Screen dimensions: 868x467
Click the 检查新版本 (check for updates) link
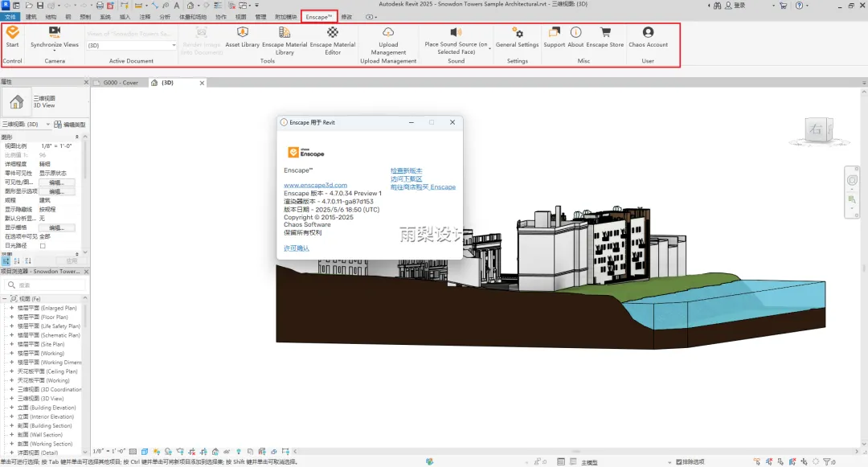point(407,171)
